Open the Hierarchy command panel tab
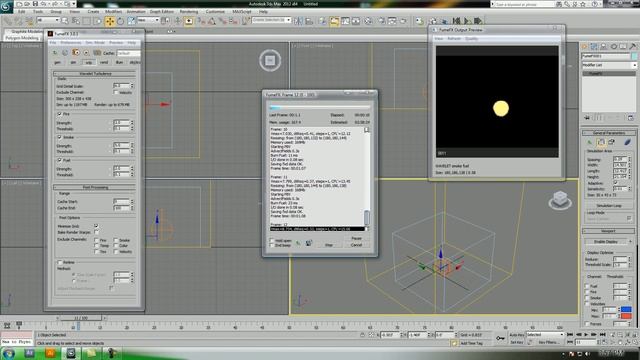 [x=604, y=47]
